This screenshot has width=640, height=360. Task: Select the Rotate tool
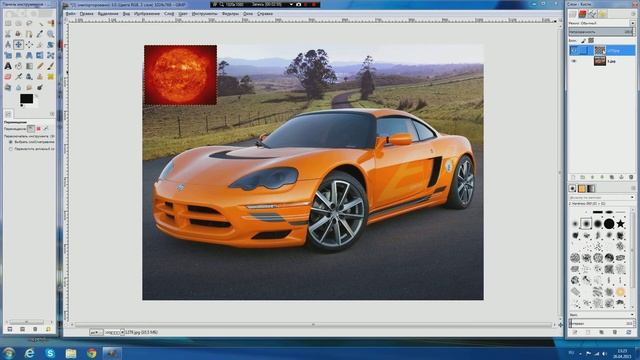tap(50, 44)
